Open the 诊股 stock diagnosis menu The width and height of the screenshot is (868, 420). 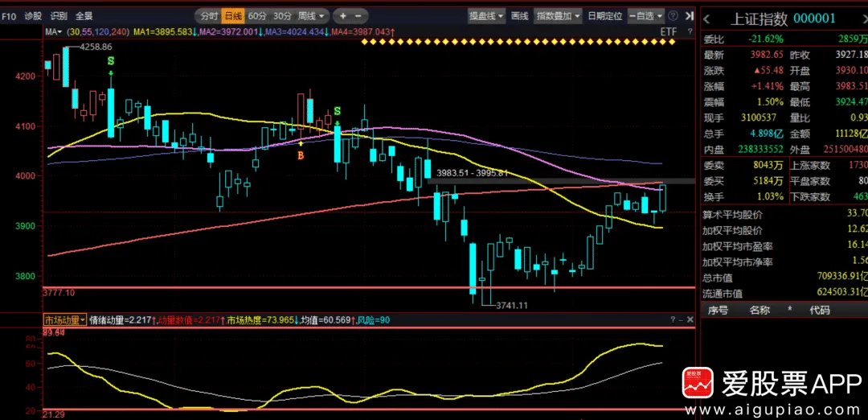(x=33, y=16)
